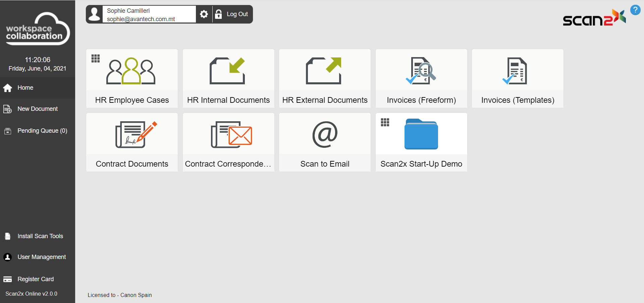The image size is (644, 303).
Task: Click the settings gear icon
Action: [204, 14]
